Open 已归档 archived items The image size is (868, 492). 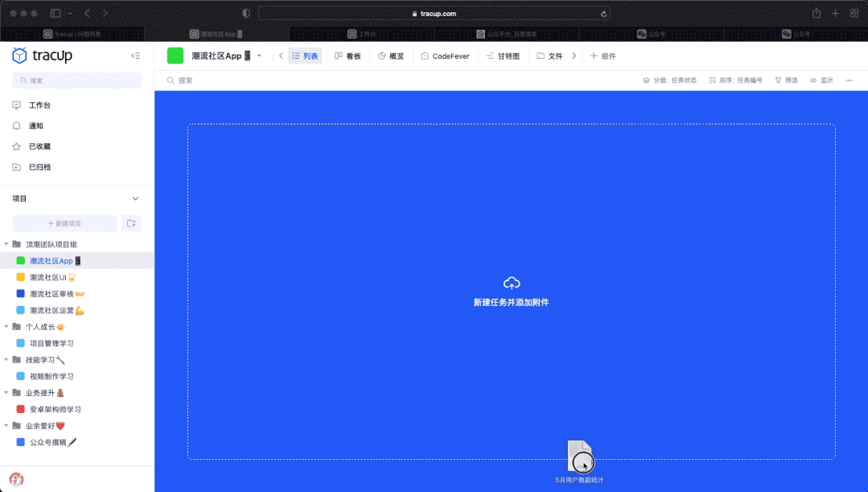click(17, 167)
